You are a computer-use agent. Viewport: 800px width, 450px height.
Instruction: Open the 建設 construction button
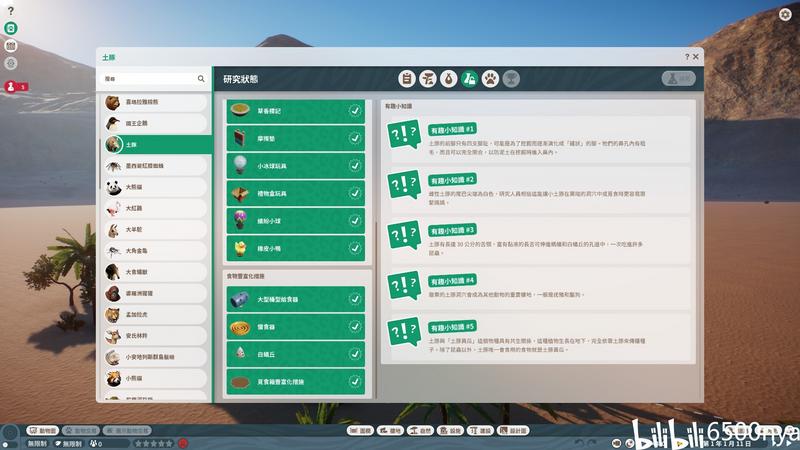[x=481, y=431]
